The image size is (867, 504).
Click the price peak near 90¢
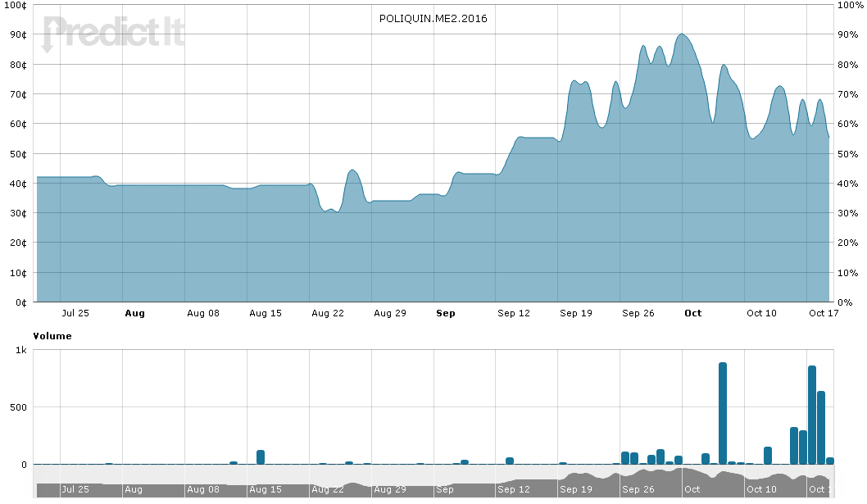[x=682, y=35]
